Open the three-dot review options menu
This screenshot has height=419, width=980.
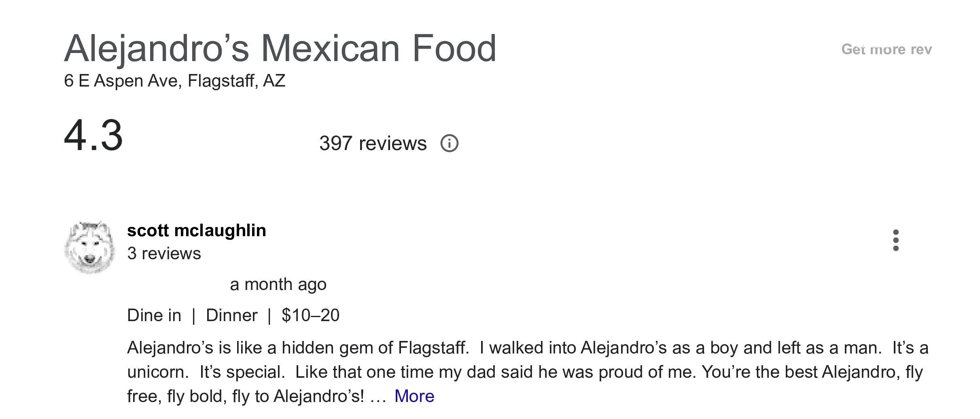[896, 240]
